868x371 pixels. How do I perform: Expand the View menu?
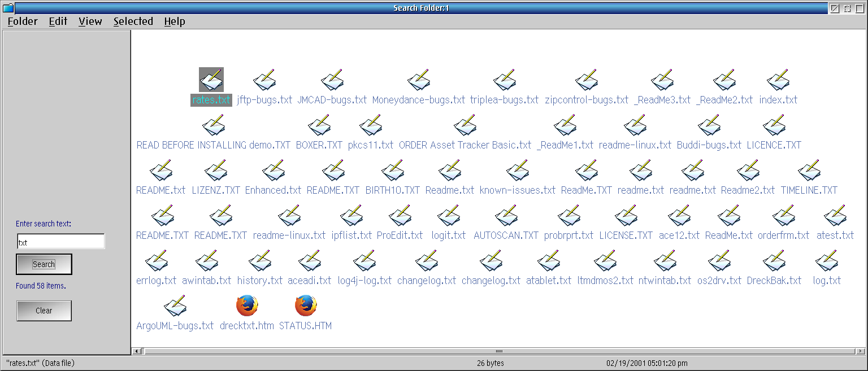pos(90,21)
